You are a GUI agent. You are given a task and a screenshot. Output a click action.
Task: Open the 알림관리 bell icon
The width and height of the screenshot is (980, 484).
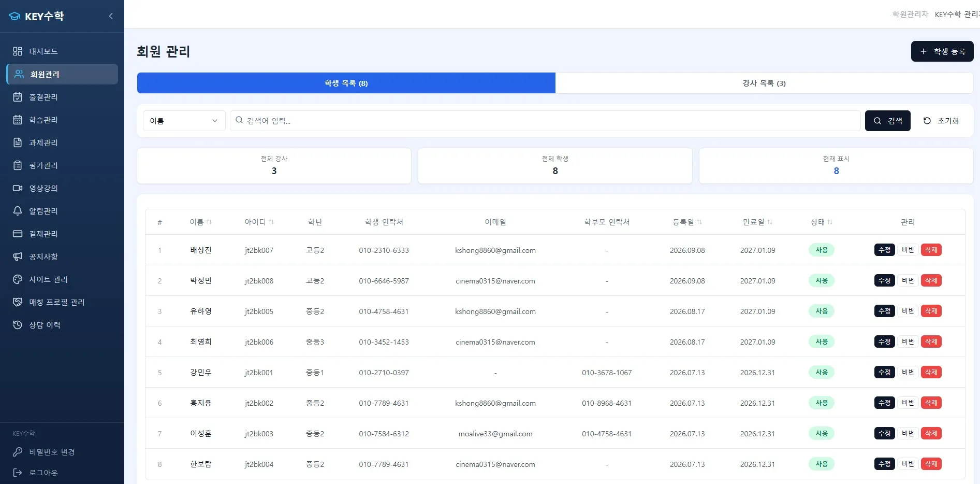18,211
